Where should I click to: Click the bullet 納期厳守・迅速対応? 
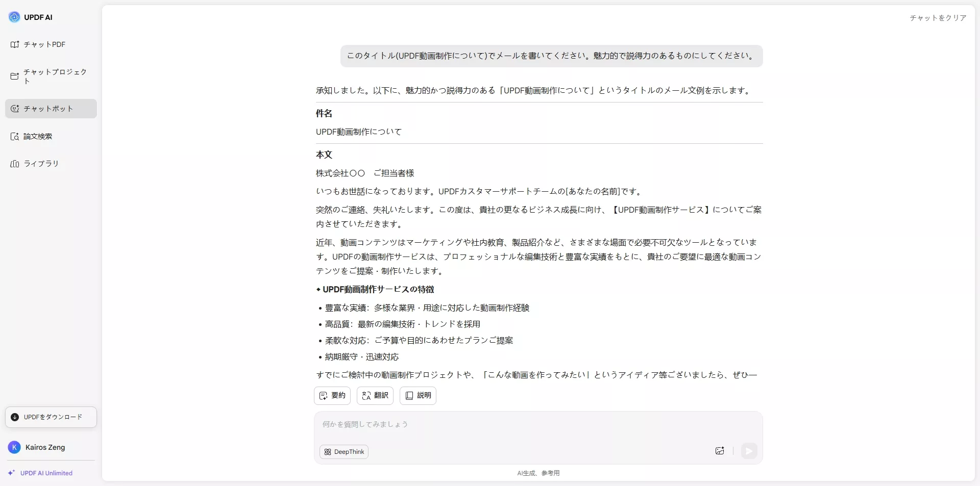(x=361, y=357)
